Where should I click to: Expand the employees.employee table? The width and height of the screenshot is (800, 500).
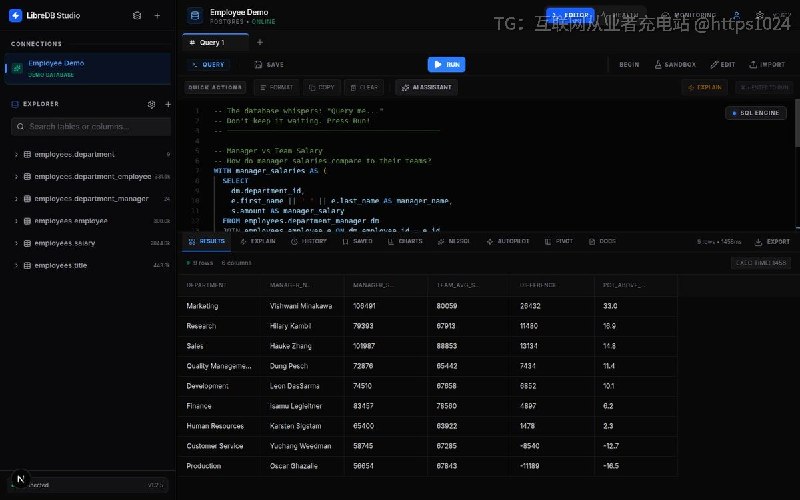16,221
